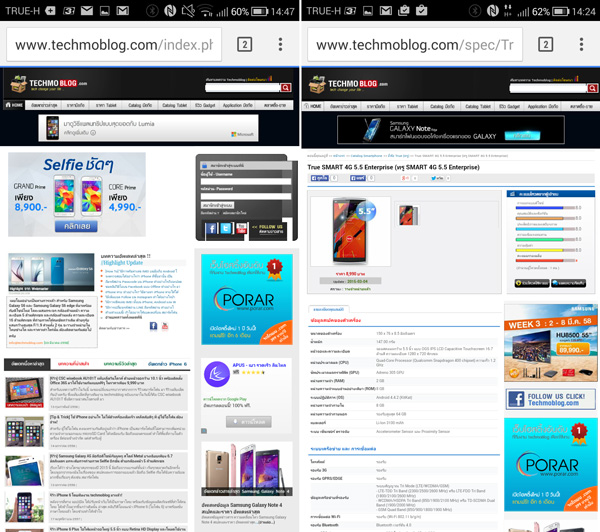The width and height of the screenshot is (600, 532).
Task: Tap the index page URL bar
Action: [114, 45]
